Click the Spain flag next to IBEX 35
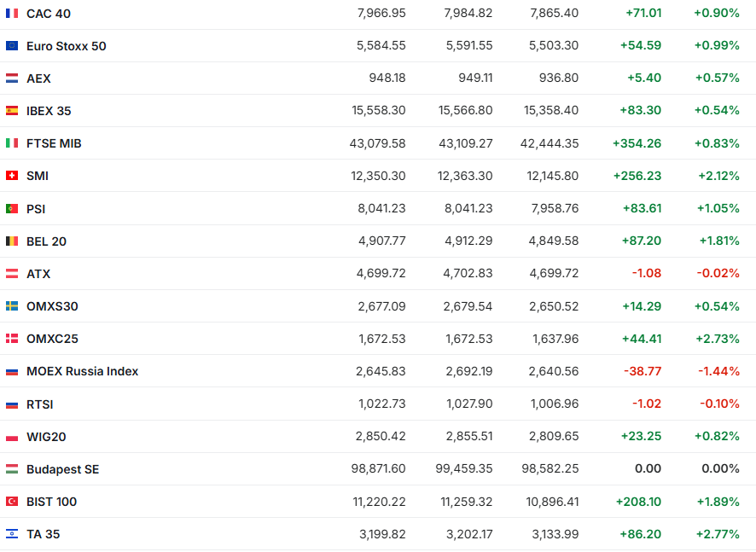The width and height of the screenshot is (756, 552). pyautogui.click(x=12, y=111)
